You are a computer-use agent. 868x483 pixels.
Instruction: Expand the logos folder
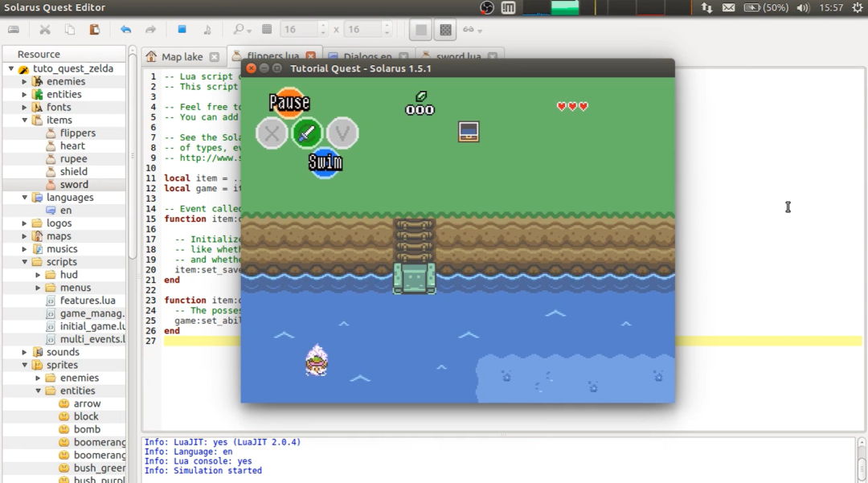coord(24,223)
